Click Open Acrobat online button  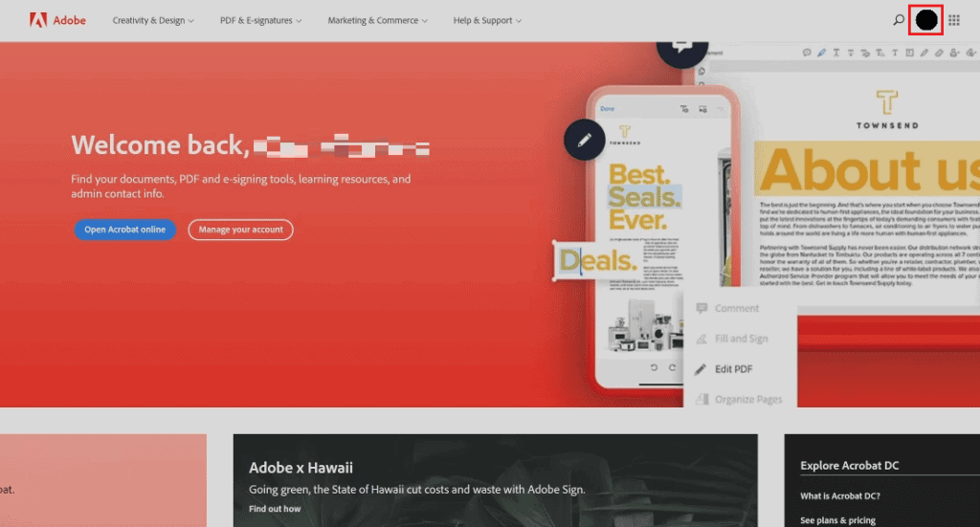[x=125, y=230]
